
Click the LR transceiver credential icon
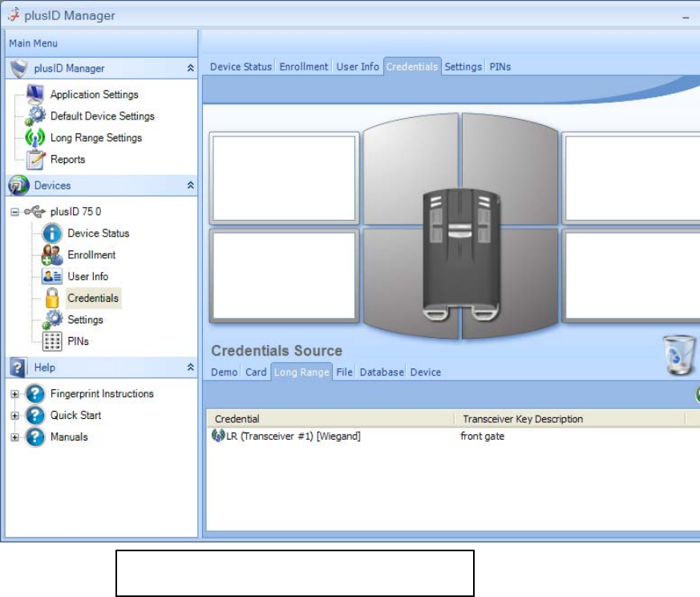[218, 435]
